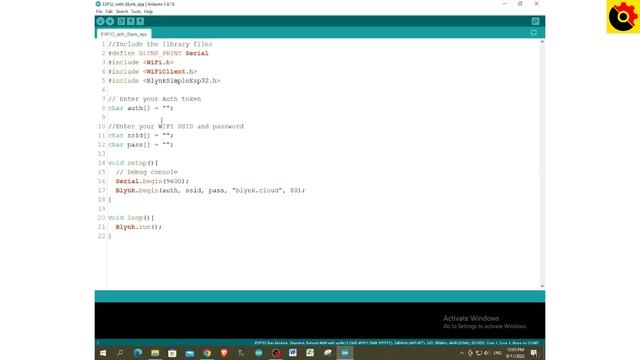The width and height of the screenshot is (640, 360).
Task: Open the Windows Start menu
Action: point(103,353)
